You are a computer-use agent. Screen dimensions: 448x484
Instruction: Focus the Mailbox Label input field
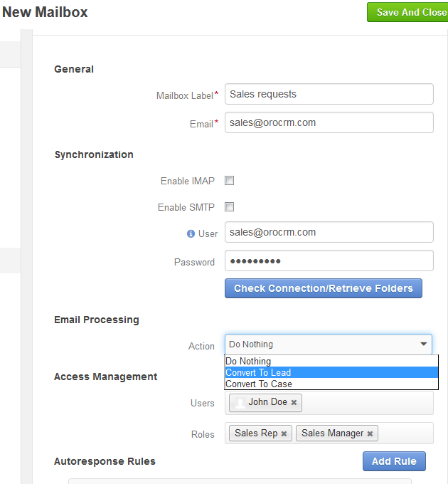pyautogui.click(x=329, y=94)
